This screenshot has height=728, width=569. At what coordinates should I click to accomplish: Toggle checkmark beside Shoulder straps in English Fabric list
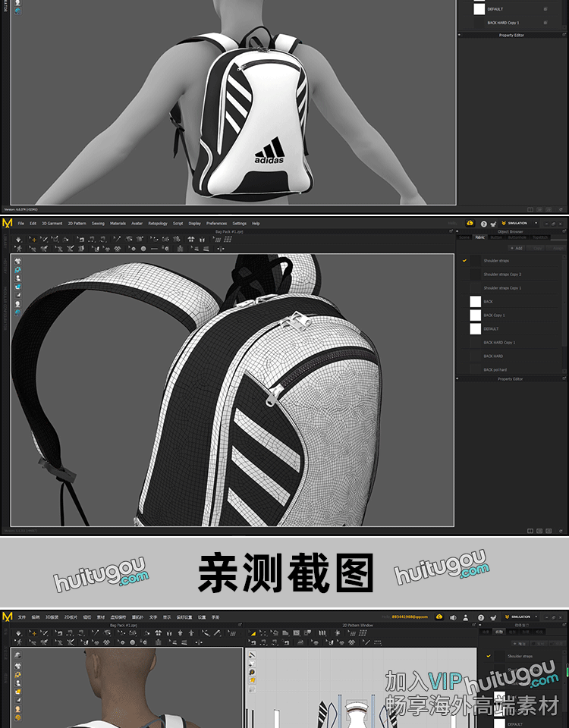tap(464, 260)
